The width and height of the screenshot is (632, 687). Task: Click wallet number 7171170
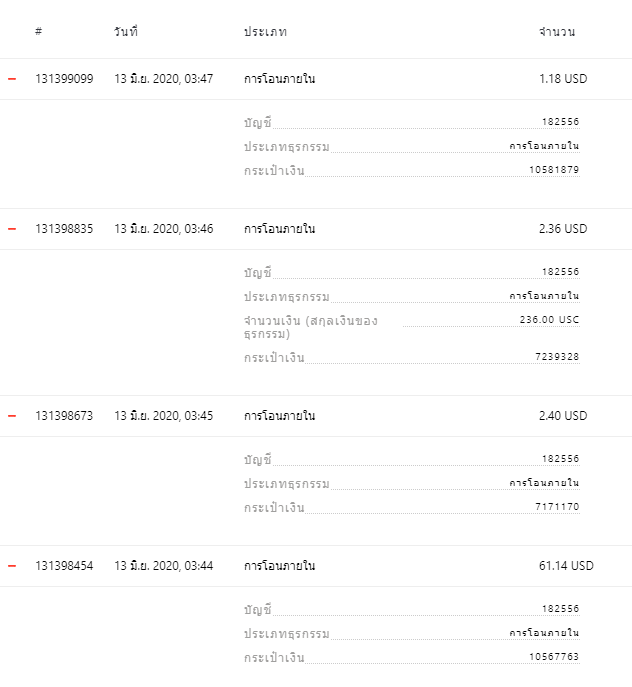pos(557,506)
